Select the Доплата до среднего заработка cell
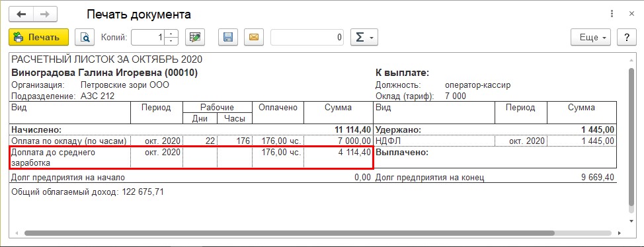Screen dimensions: 644x247 [70, 158]
